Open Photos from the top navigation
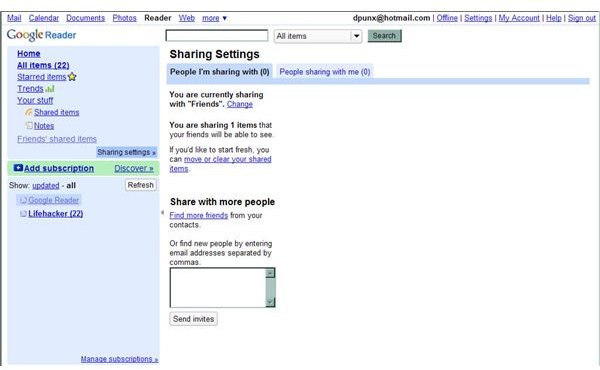The image size is (600, 370). (x=124, y=18)
